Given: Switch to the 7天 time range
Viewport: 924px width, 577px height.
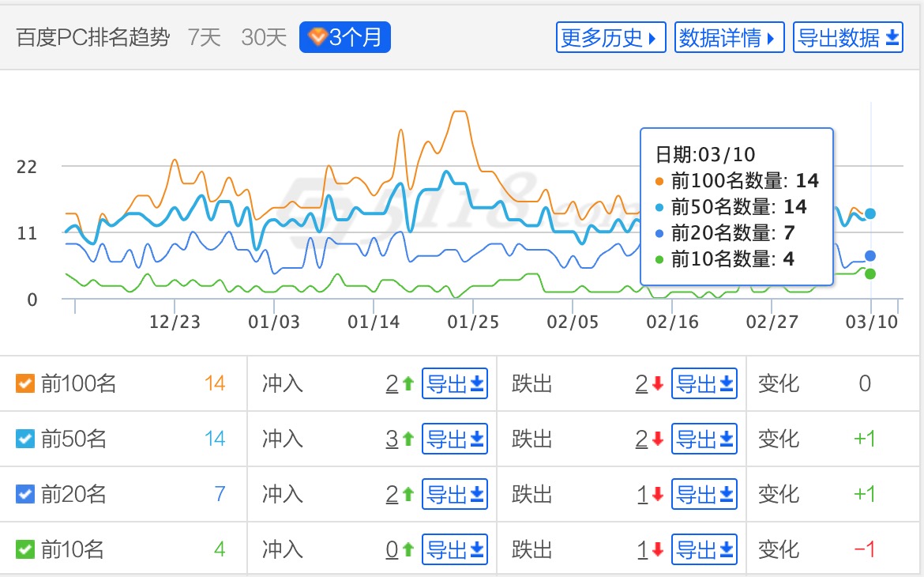Looking at the screenshot, I should 205,37.
